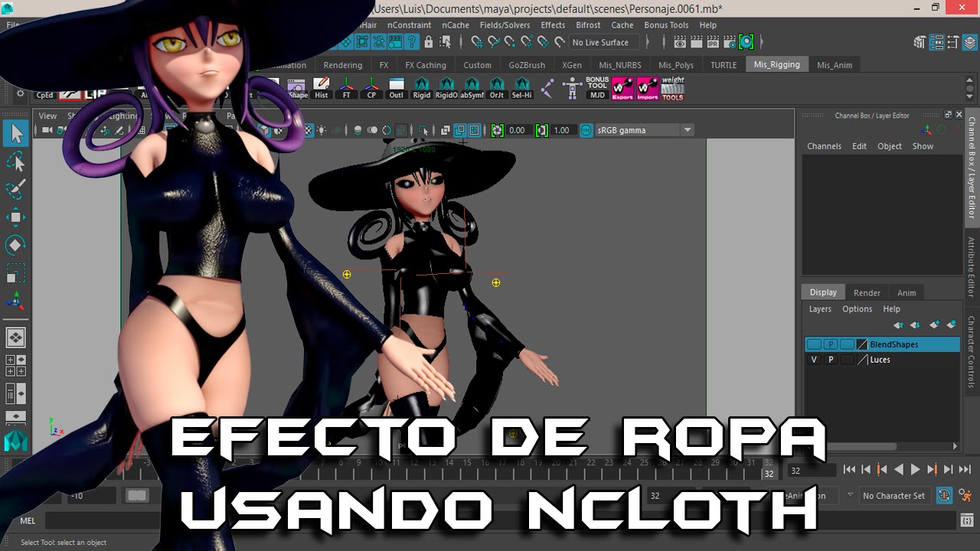Click the move layer down icon
Image resolution: width=980 pixels, height=551 pixels.
(916, 325)
